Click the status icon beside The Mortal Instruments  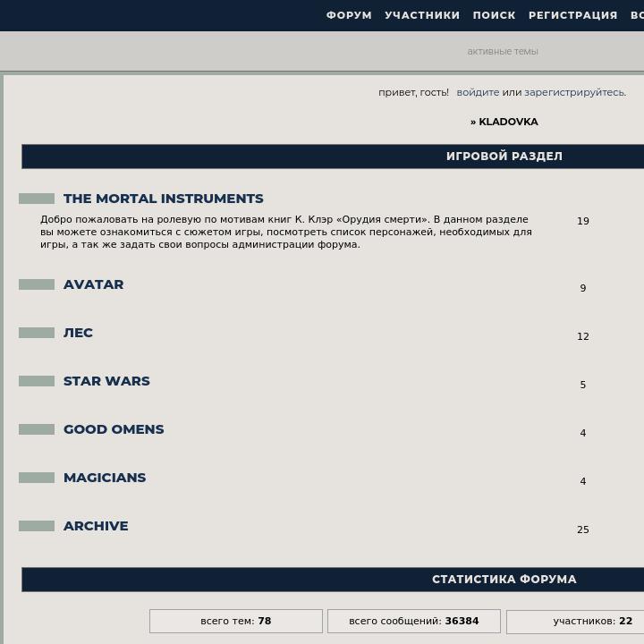tap(37, 199)
